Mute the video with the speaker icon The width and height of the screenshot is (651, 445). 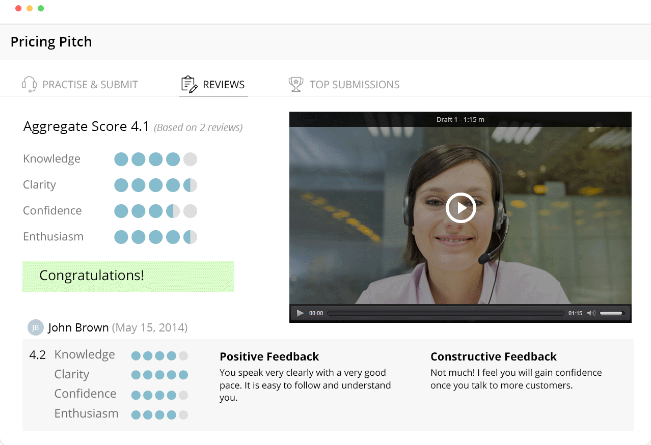tap(591, 313)
